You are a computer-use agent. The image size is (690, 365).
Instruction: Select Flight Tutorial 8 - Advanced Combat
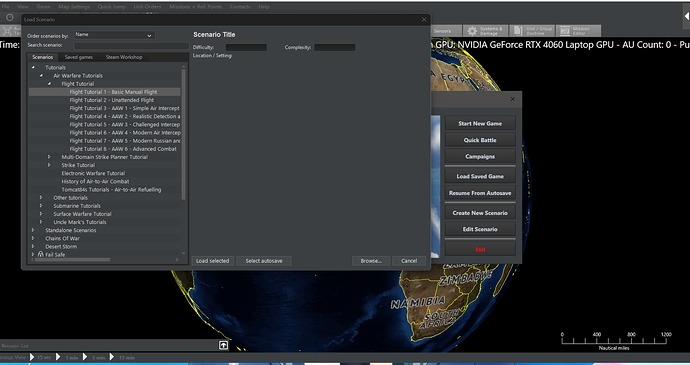click(x=123, y=149)
